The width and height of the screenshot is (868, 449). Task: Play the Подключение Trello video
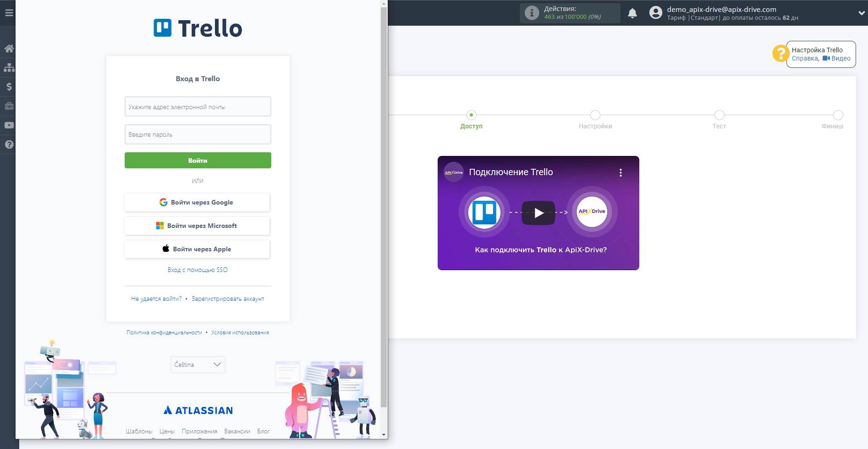pos(538,213)
